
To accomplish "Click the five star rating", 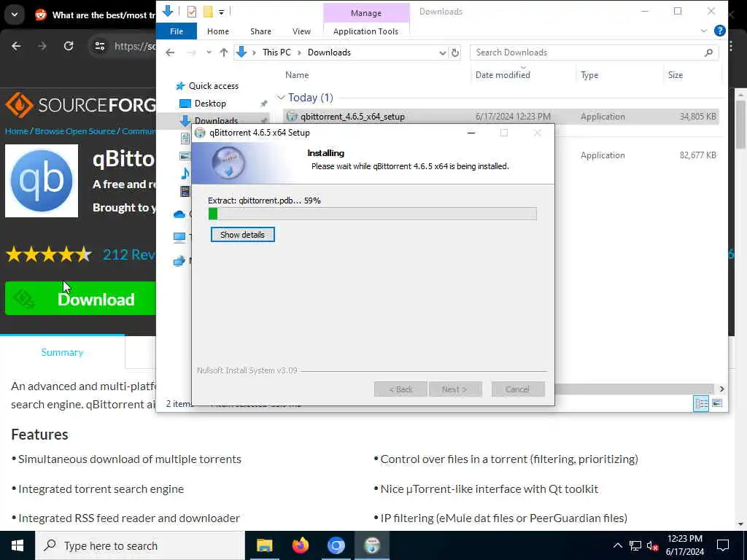I will tap(49, 254).
